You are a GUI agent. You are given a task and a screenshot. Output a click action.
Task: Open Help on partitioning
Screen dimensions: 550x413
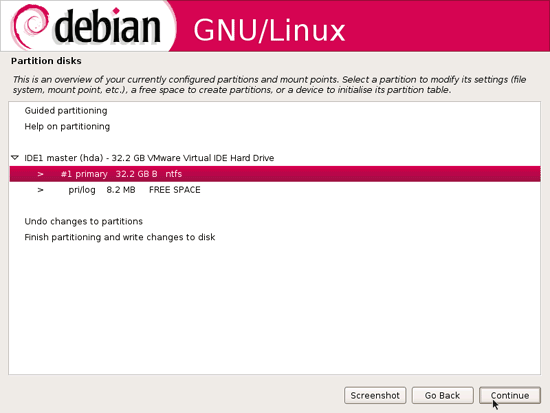click(67, 126)
